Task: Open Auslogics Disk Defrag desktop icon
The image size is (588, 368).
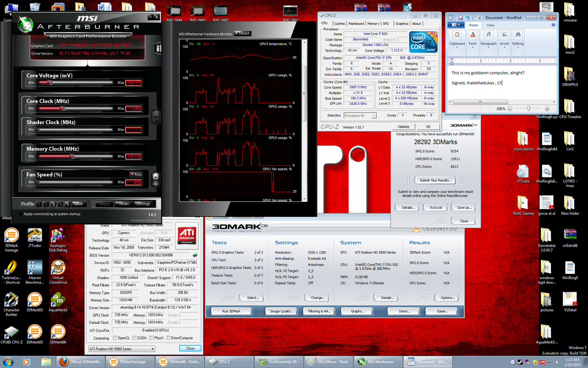Action: [58, 240]
